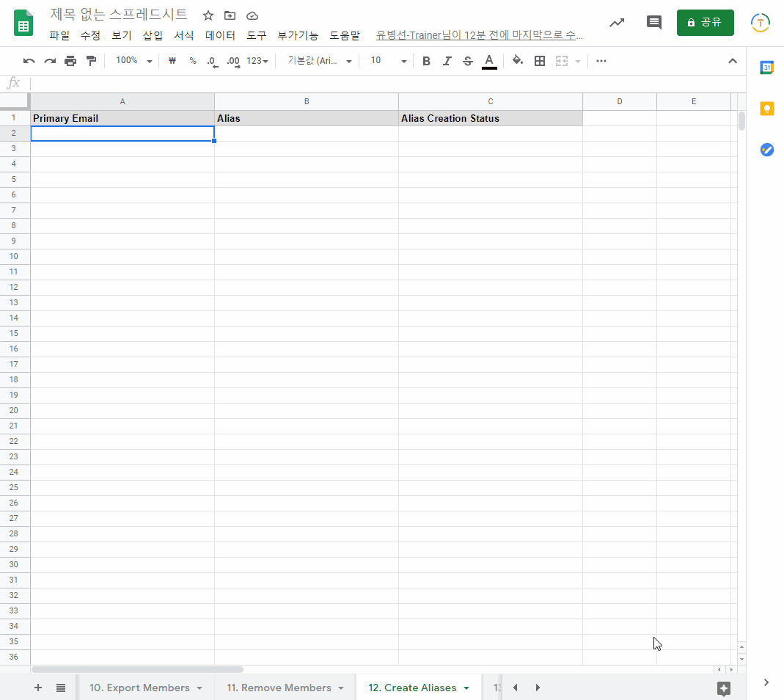Open the fill color picker

(518, 61)
